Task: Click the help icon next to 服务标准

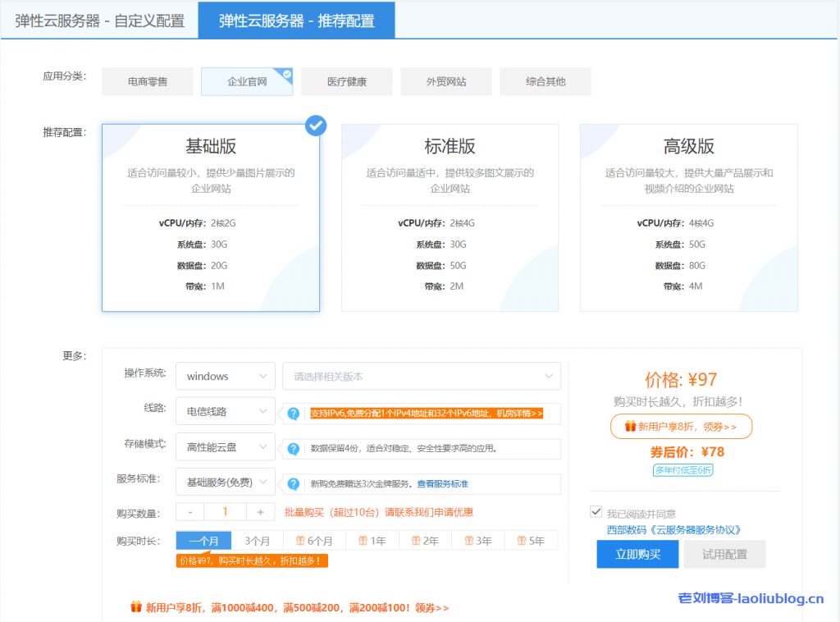Action: coord(294,483)
